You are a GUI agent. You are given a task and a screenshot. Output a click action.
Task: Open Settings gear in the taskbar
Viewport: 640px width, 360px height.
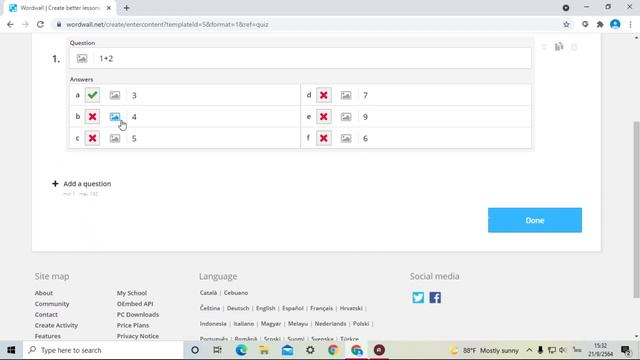310,350
